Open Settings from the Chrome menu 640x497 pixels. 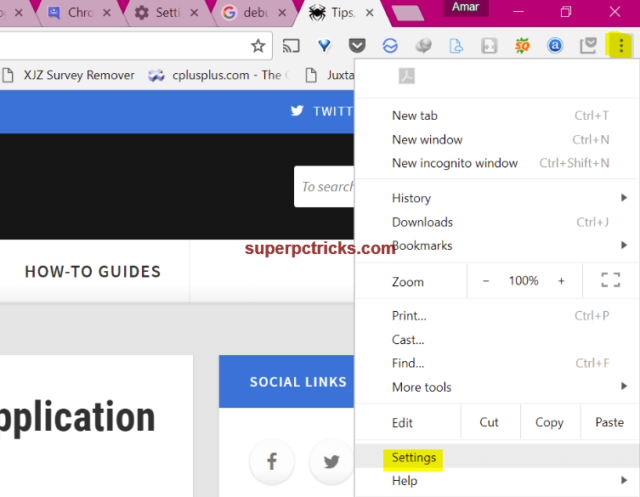pyautogui.click(x=497, y=457)
